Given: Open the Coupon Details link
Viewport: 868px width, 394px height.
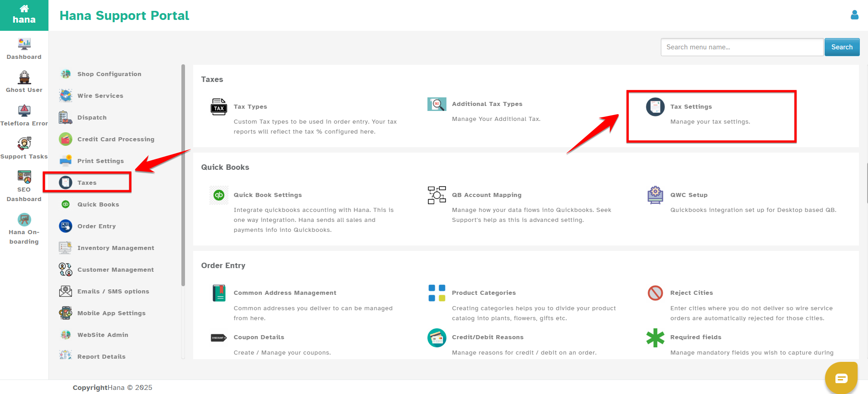Looking at the screenshot, I should [x=259, y=337].
